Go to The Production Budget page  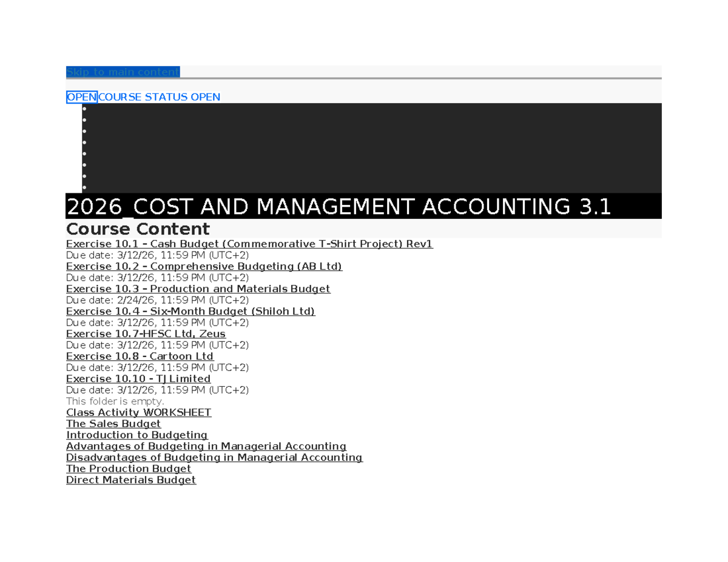pos(129,469)
